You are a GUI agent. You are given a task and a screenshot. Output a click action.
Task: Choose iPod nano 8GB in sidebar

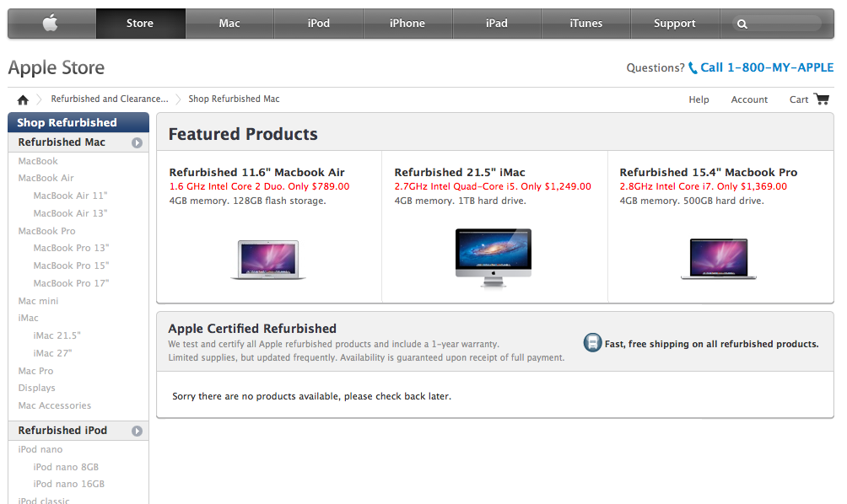66,467
